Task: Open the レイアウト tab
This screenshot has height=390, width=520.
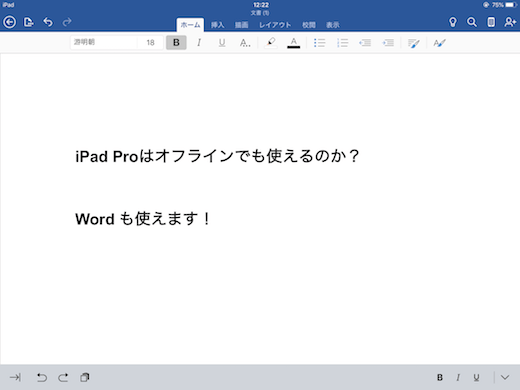Action: (275, 25)
